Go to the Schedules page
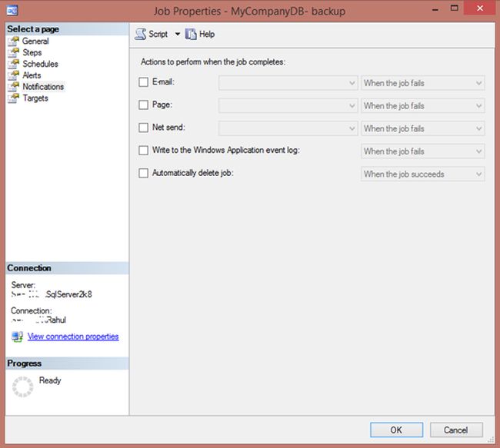The image size is (500, 448). [40, 64]
